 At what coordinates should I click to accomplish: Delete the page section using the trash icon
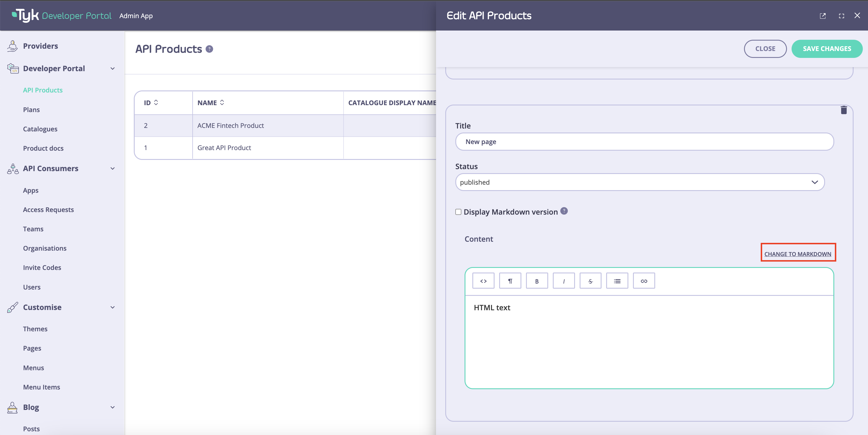(x=844, y=110)
